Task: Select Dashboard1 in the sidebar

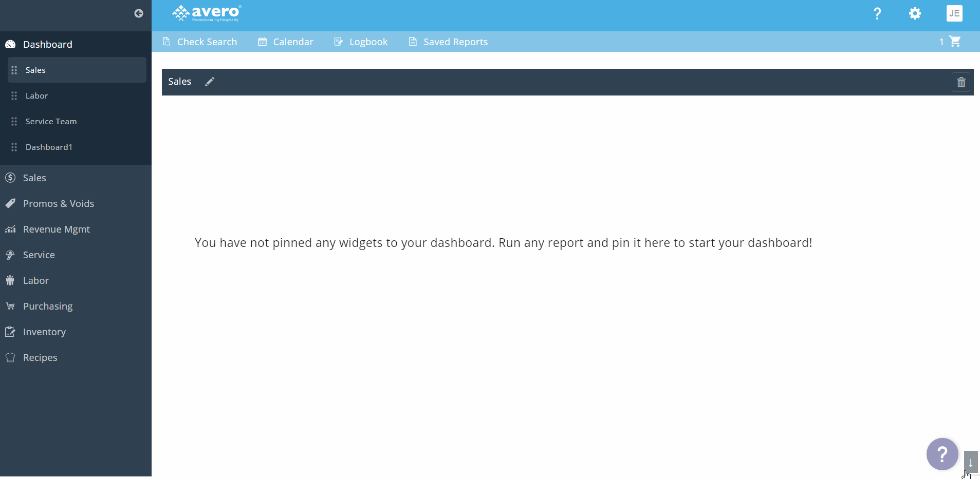Action: [49, 147]
